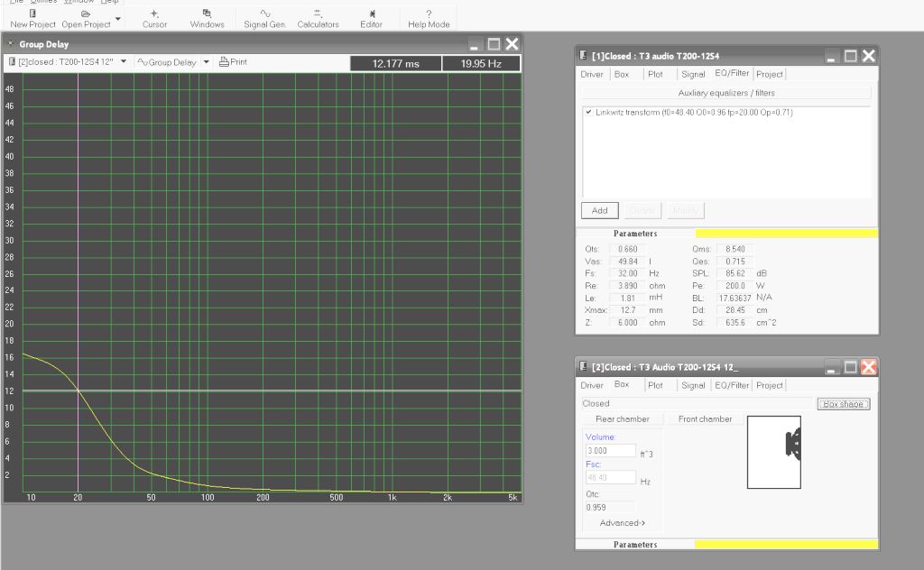924x570 pixels.
Task: Click the Modify filter button
Action: pos(686,210)
